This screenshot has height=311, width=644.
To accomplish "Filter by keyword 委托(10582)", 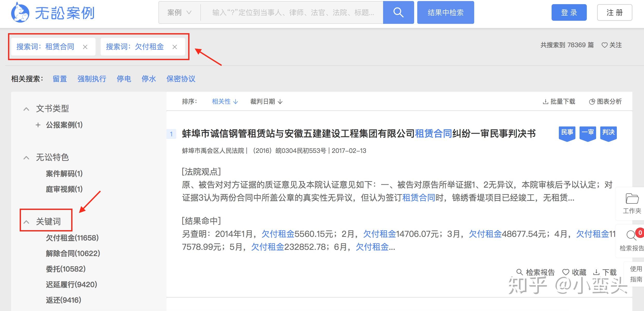I will point(65,269).
